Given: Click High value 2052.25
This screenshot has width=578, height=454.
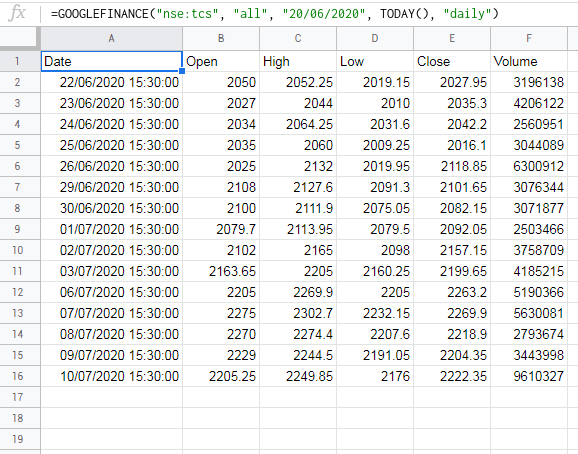Looking at the screenshot, I should pyautogui.click(x=298, y=82).
